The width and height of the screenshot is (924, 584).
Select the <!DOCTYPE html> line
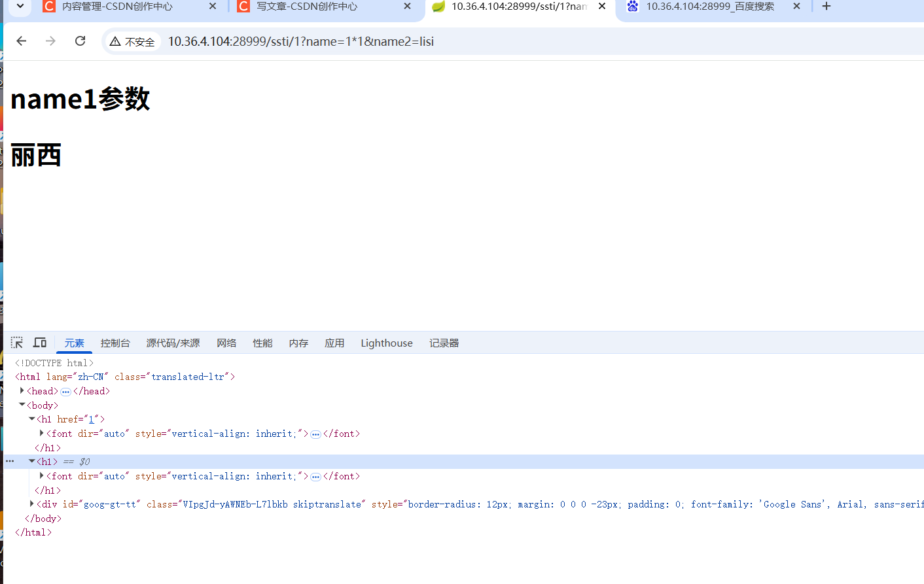54,363
